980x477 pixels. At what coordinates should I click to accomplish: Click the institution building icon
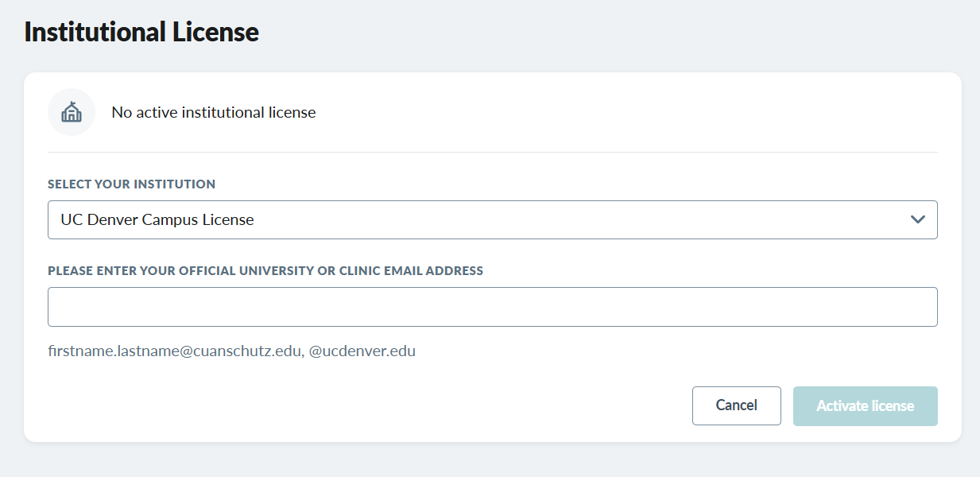(x=72, y=112)
